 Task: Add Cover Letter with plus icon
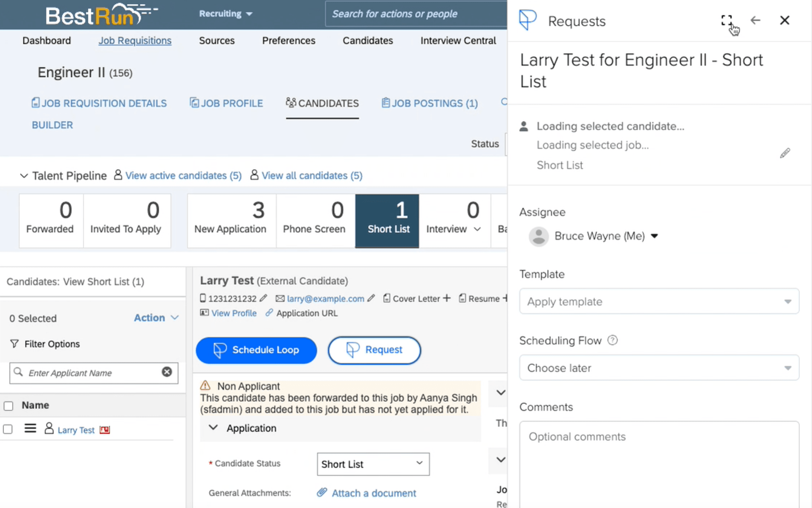tap(446, 298)
